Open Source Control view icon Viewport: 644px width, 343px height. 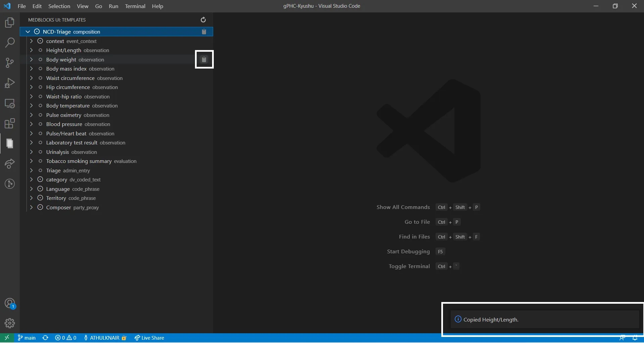coord(10,63)
